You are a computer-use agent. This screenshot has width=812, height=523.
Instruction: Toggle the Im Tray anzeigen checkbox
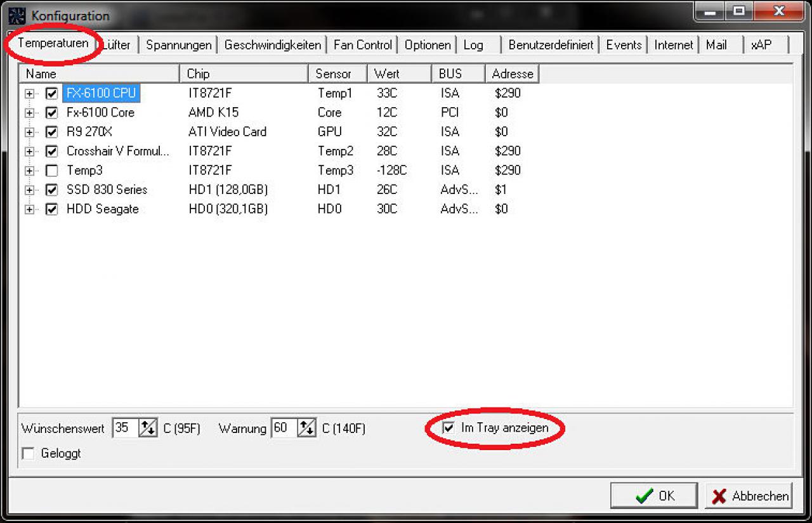(449, 428)
